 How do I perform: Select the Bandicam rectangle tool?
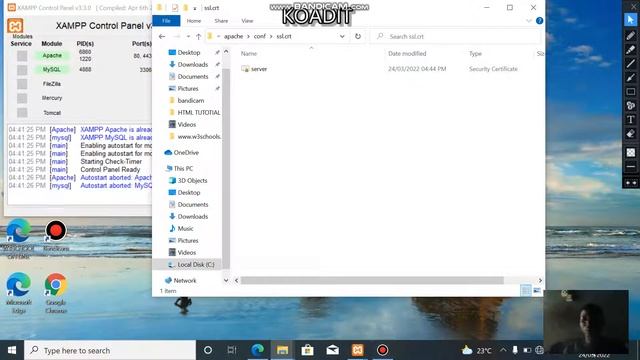[631, 91]
